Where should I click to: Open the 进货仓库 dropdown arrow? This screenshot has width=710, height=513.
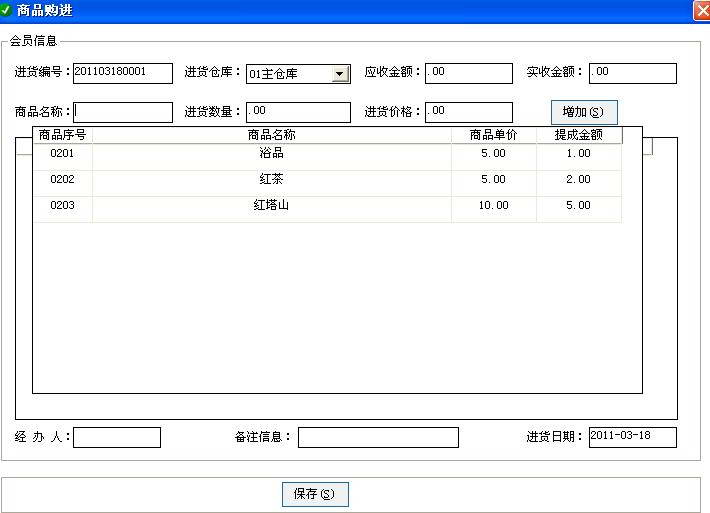340,74
